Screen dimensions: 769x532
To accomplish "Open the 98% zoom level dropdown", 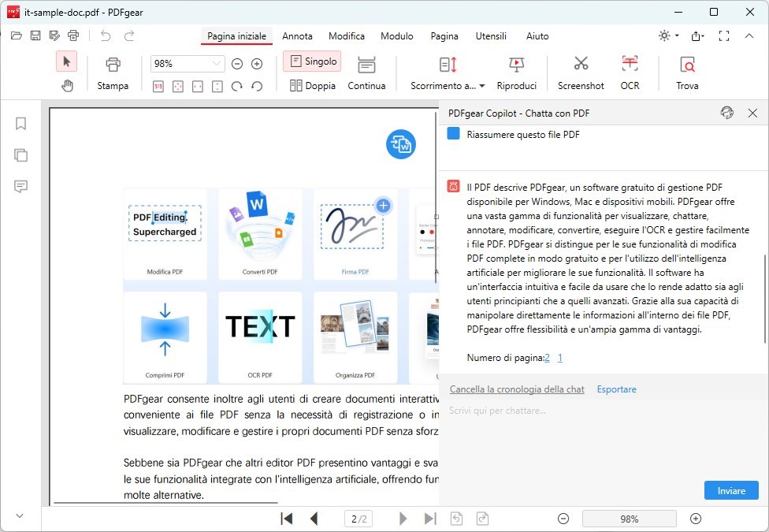I will pos(216,64).
